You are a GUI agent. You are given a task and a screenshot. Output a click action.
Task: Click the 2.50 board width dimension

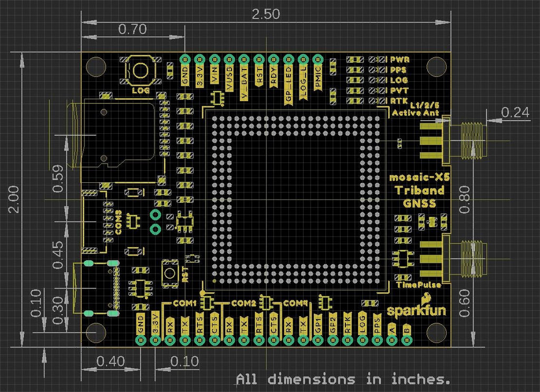(x=266, y=14)
